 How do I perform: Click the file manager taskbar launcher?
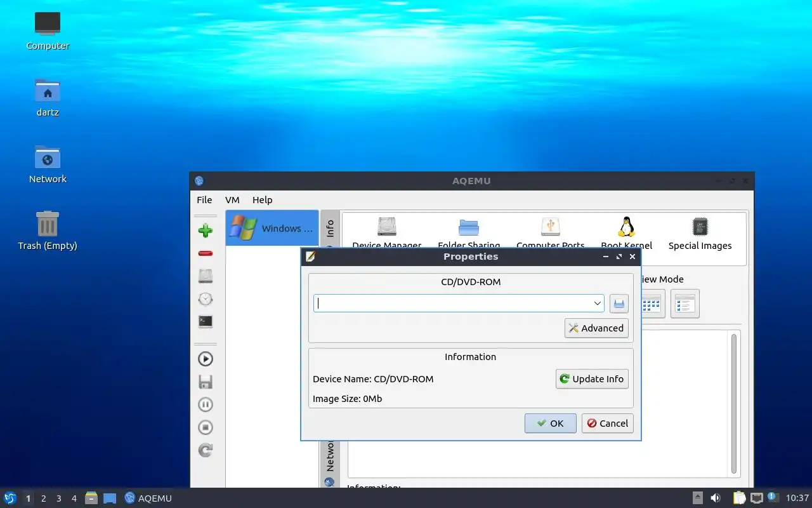point(91,498)
